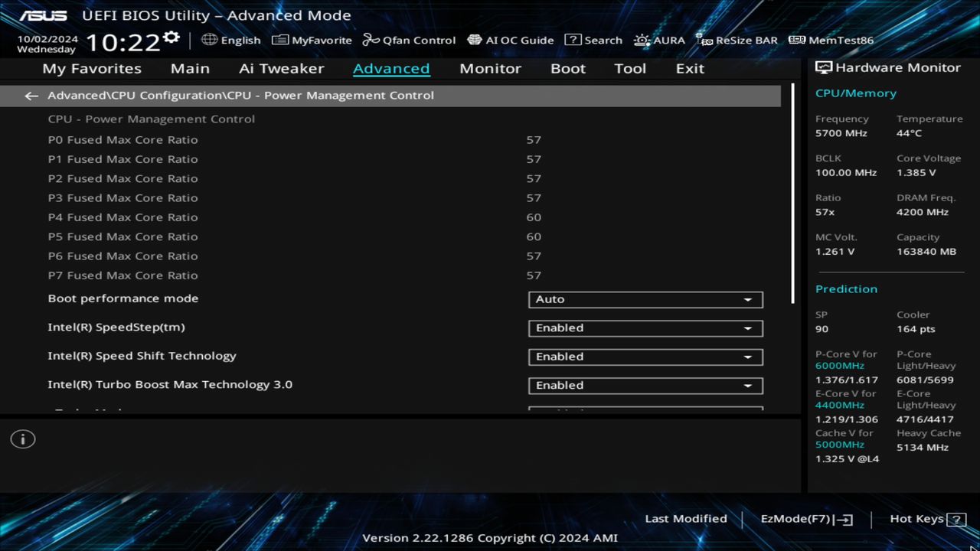This screenshot has height=551, width=980.
Task: Open Qfan Control from the top toolbar
Action: [x=409, y=40]
